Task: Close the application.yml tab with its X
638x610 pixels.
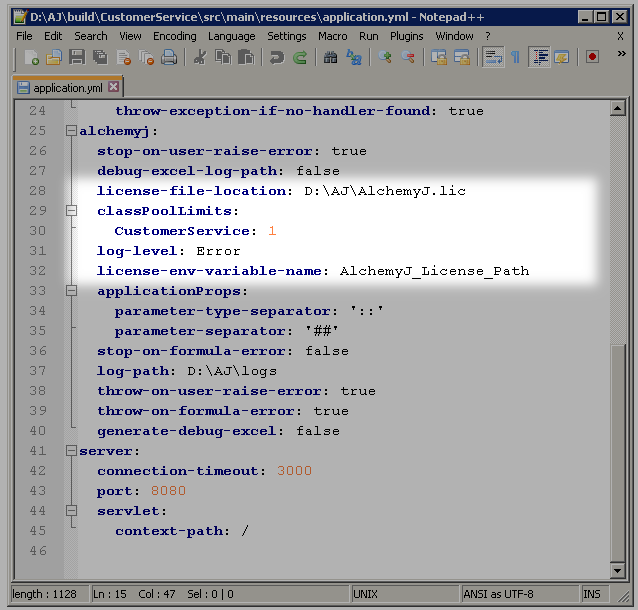Action: (113, 87)
